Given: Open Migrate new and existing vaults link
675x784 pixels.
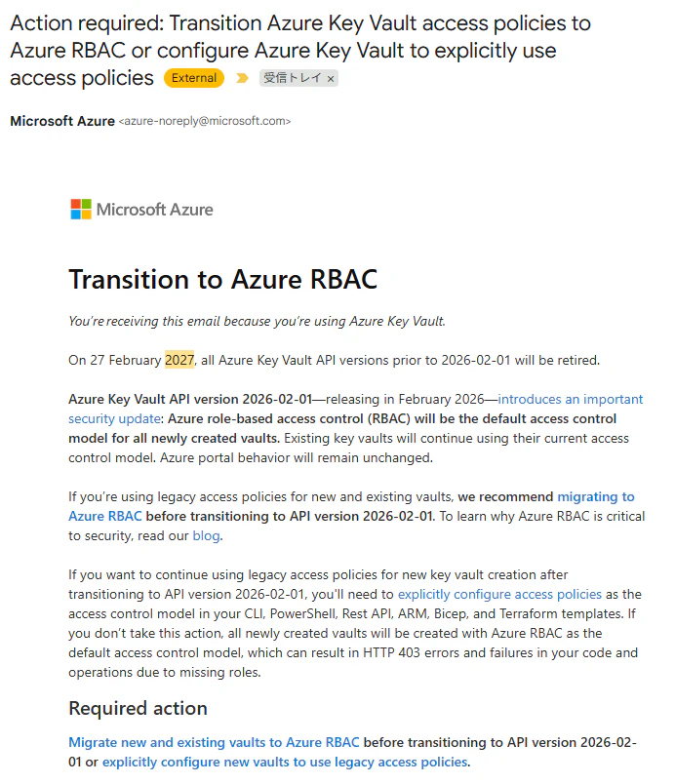Looking at the screenshot, I should (x=214, y=742).
